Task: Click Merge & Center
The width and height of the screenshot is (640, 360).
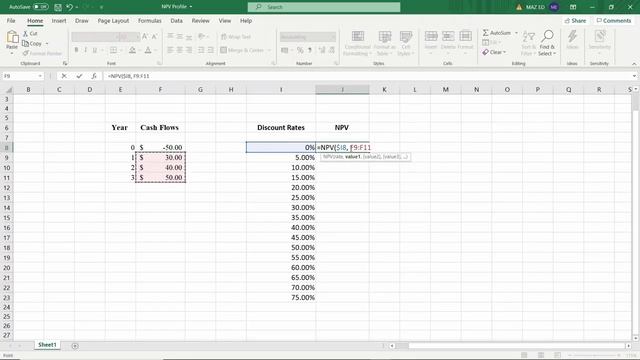Action: tap(242, 50)
